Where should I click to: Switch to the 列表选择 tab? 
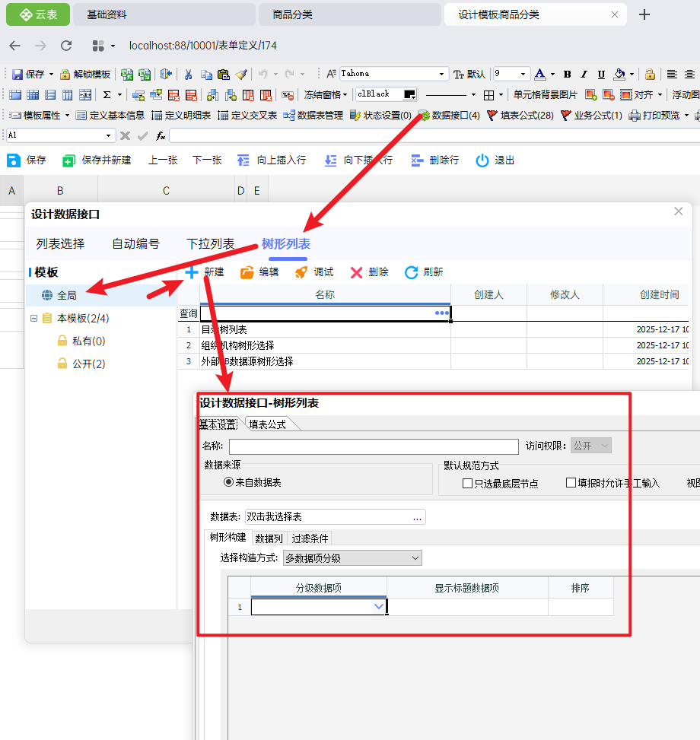click(x=60, y=244)
